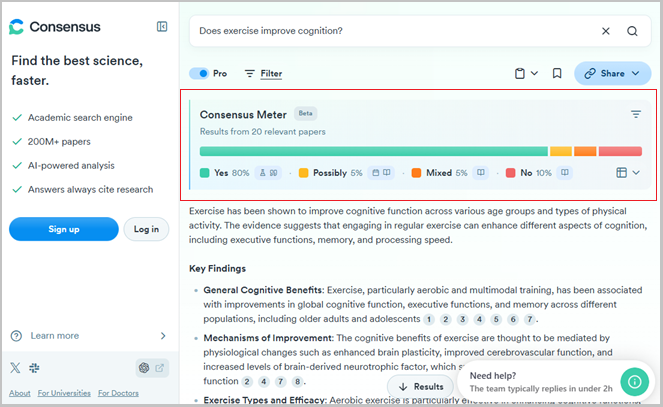Open the green help chat info icon
This screenshot has width=663, height=407.
coord(634,382)
